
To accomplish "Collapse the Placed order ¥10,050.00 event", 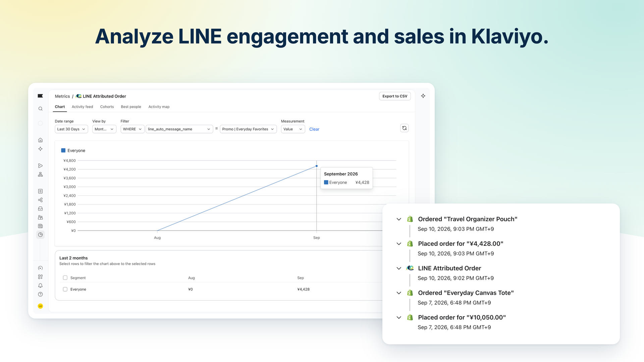I will [399, 317].
